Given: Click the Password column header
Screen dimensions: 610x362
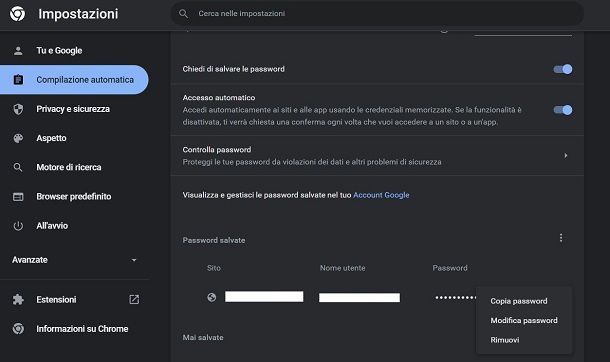Looking at the screenshot, I should (450, 268).
